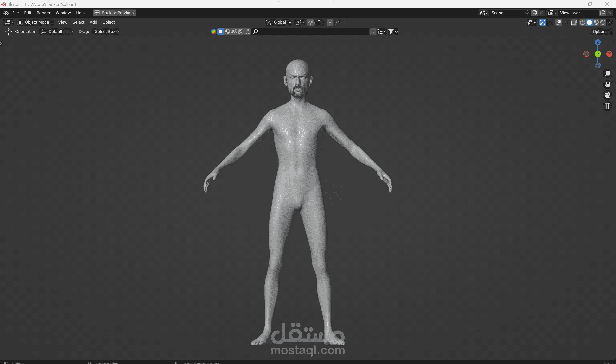Toggle proportional editing button
This screenshot has height=364, width=616.
[x=330, y=22]
